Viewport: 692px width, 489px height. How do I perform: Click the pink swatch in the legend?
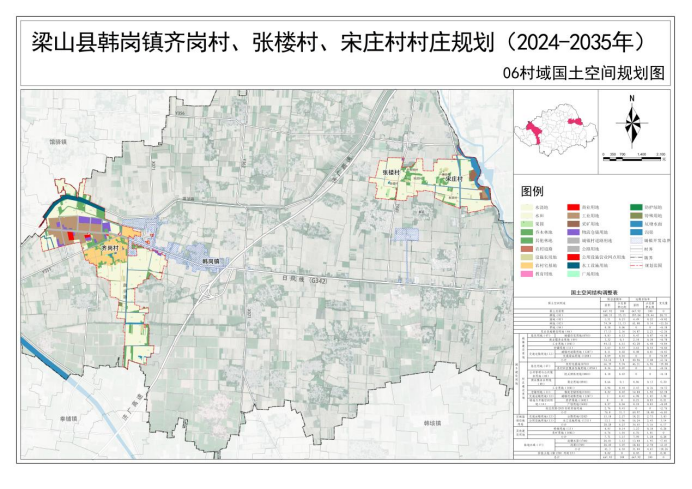(x=526, y=272)
